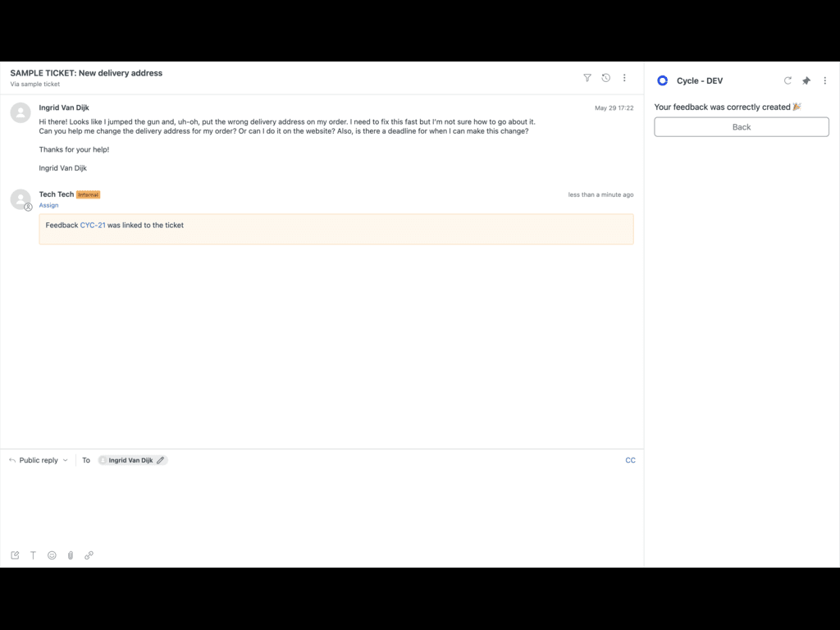Edit recipient Ingrid Van Dijk pencil icon
Viewport: 840px width, 630px height.
point(161,460)
